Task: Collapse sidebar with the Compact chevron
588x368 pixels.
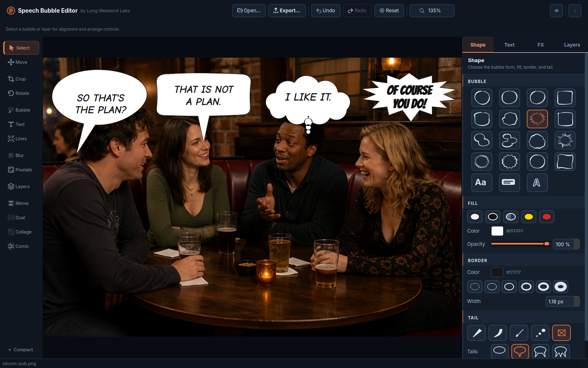Action: pyautogui.click(x=21, y=350)
